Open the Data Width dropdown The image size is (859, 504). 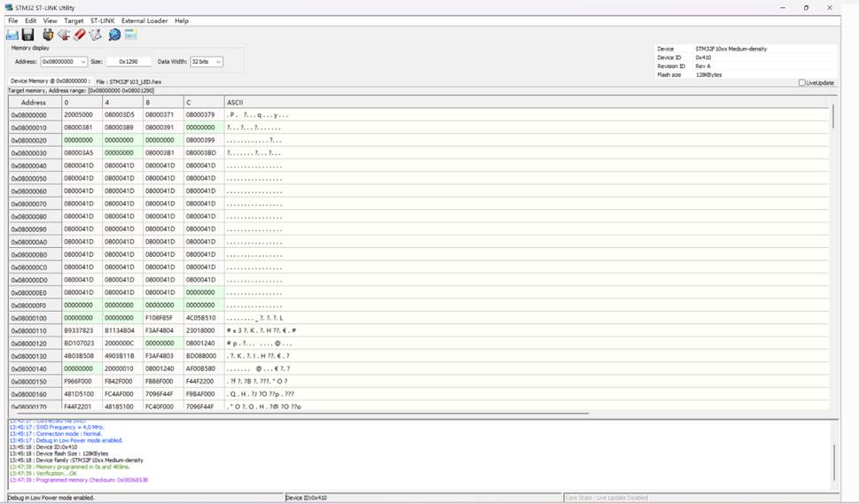[219, 62]
